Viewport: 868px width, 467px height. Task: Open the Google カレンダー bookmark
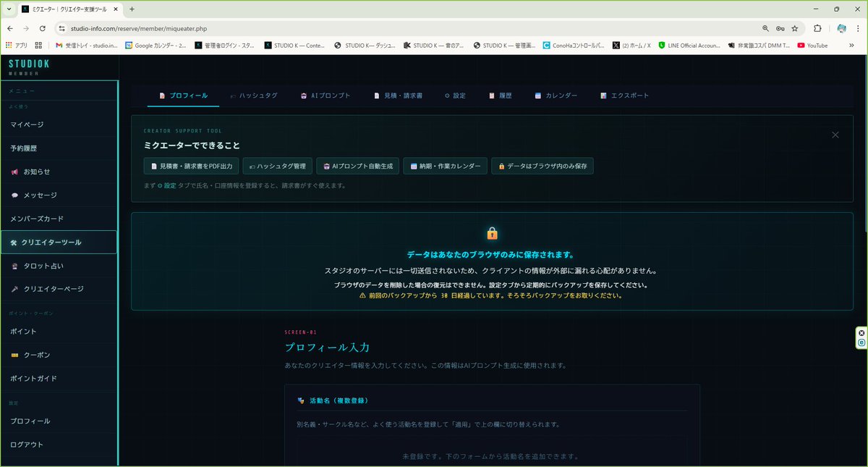click(x=156, y=45)
